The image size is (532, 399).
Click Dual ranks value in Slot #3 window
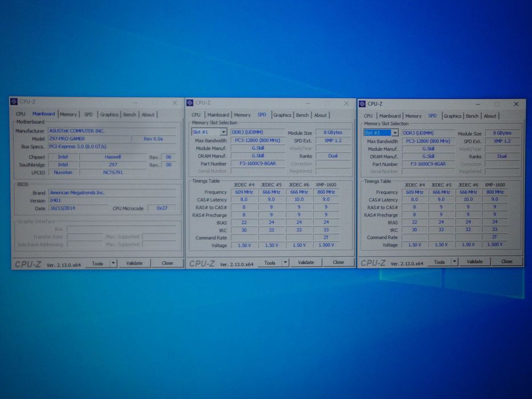click(502, 156)
